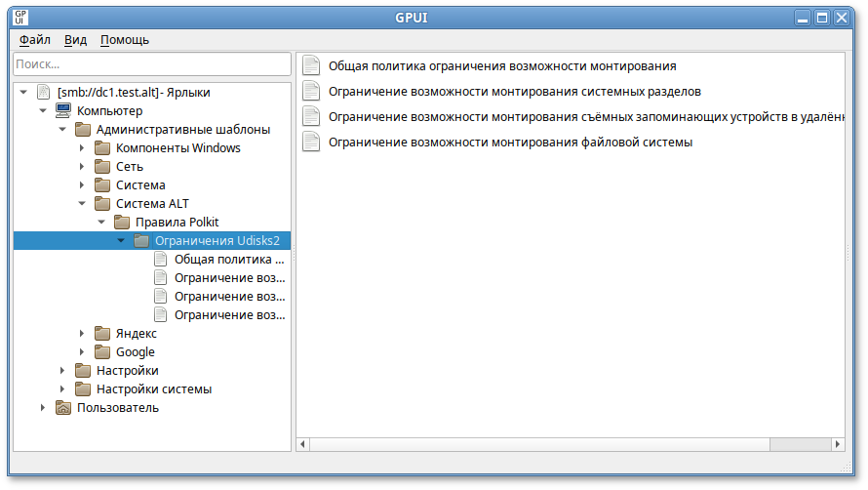The height and width of the screenshot is (490, 868).
Task: Select the Пользователь tree item
Action: click(118, 408)
